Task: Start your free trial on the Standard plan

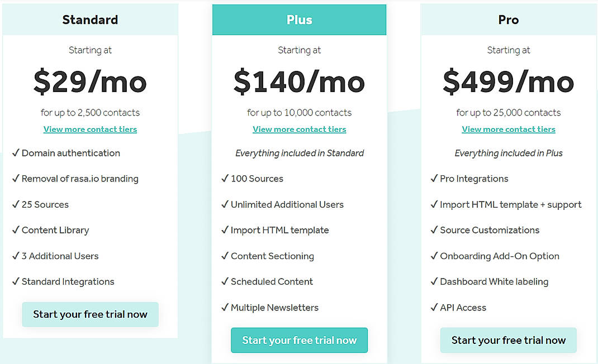Action: point(90,314)
